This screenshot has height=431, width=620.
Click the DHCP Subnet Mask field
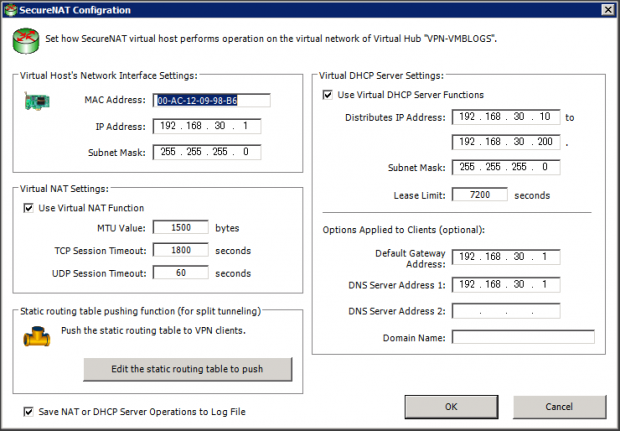pos(506,167)
